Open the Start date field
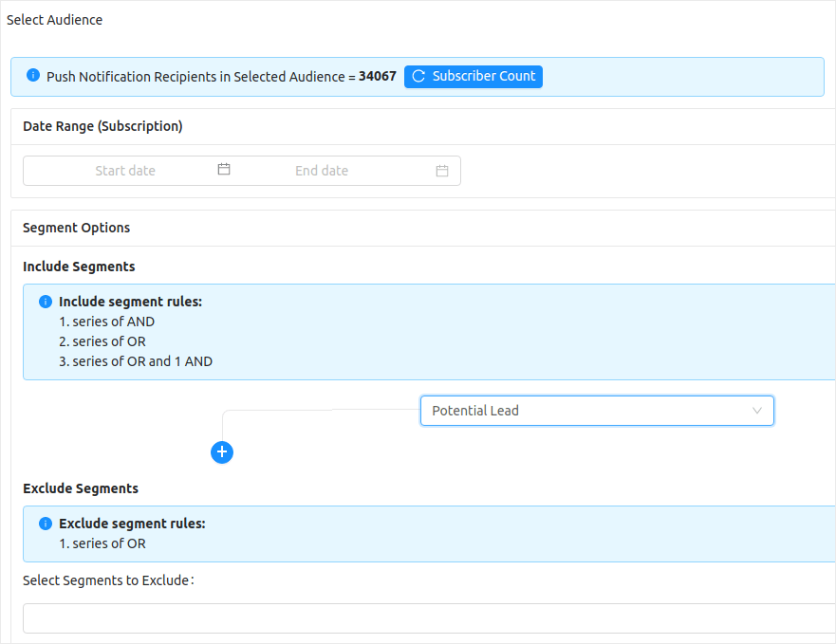Image resolution: width=836 pixels, height=644 pixels. coord(125,171)
